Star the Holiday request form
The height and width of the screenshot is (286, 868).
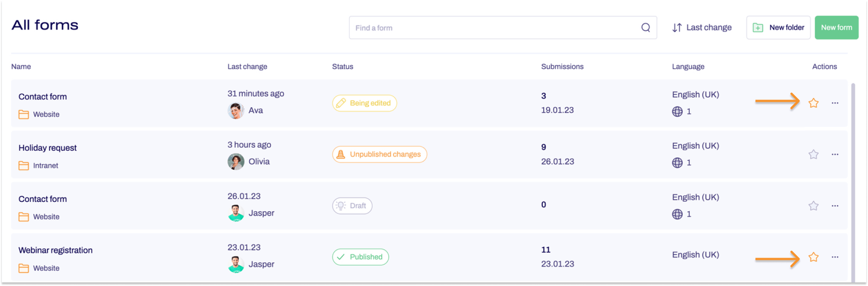click(x=813, y=154)
